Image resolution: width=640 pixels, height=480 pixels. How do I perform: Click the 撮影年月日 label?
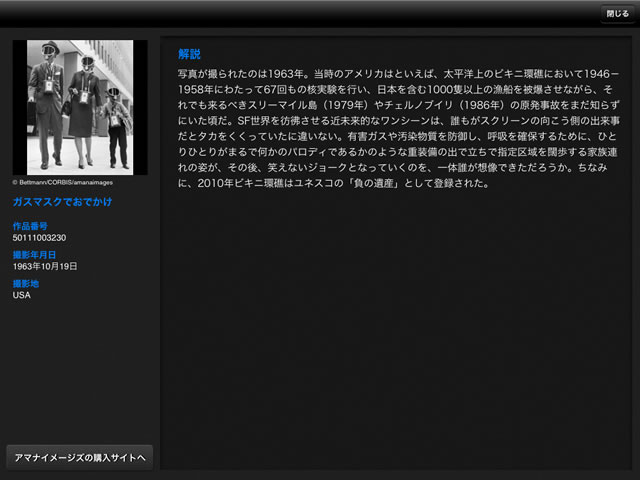(x=34, y=255)
